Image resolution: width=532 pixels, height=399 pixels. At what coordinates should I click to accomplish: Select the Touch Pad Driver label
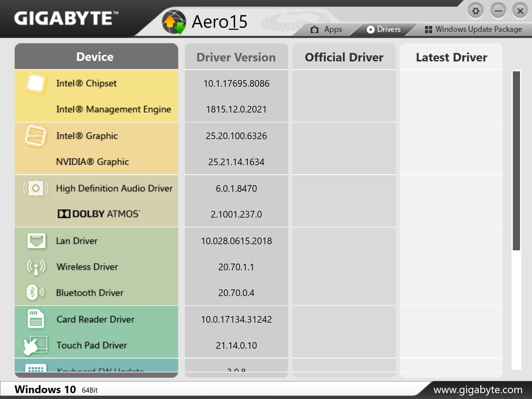[92, 345]
